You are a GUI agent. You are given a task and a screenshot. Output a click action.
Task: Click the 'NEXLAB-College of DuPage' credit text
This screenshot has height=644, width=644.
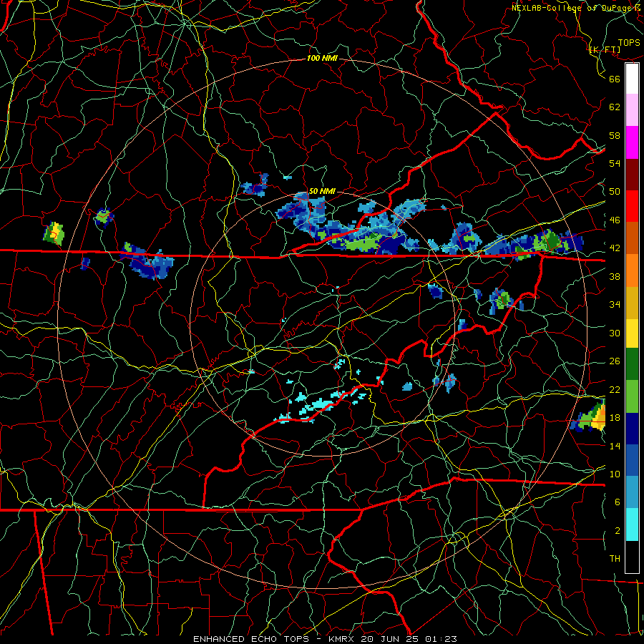pos(572,8)
